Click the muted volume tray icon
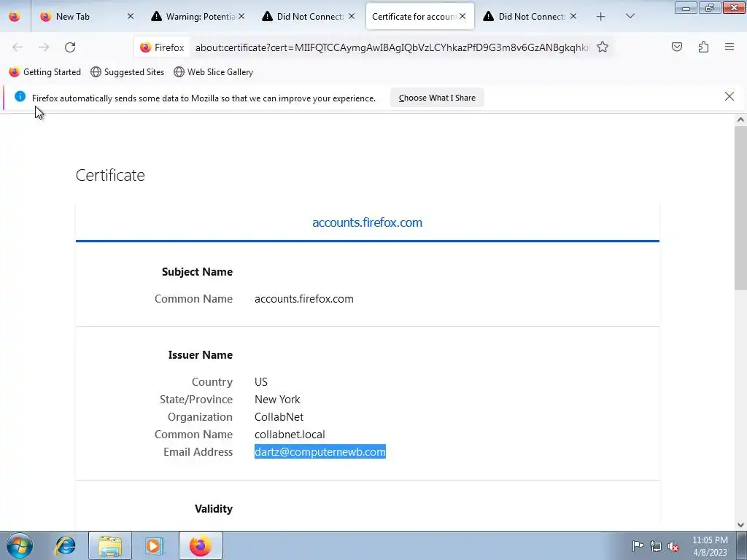Screen dimensions: 747x560 673,546
